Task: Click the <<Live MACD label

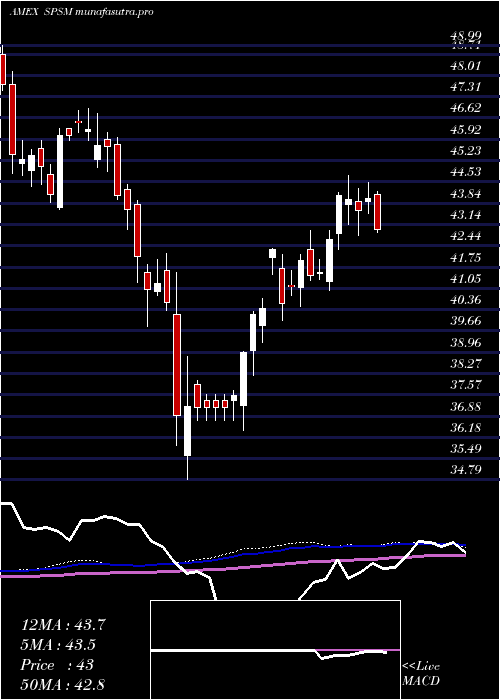Action: (421, 673)
